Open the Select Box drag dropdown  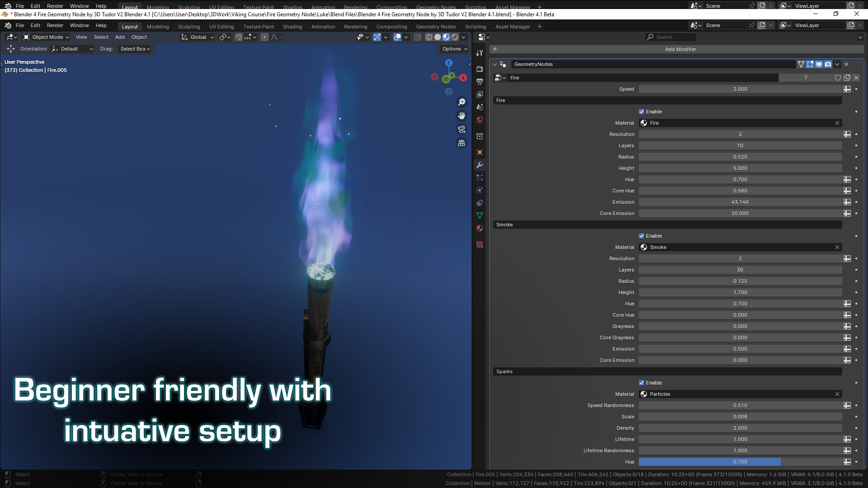coord(134,49)
